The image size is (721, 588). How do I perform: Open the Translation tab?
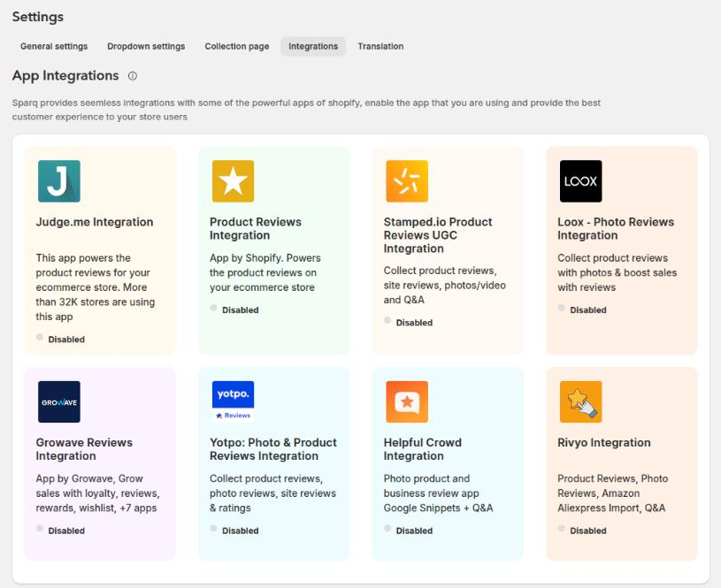(380, 47)
